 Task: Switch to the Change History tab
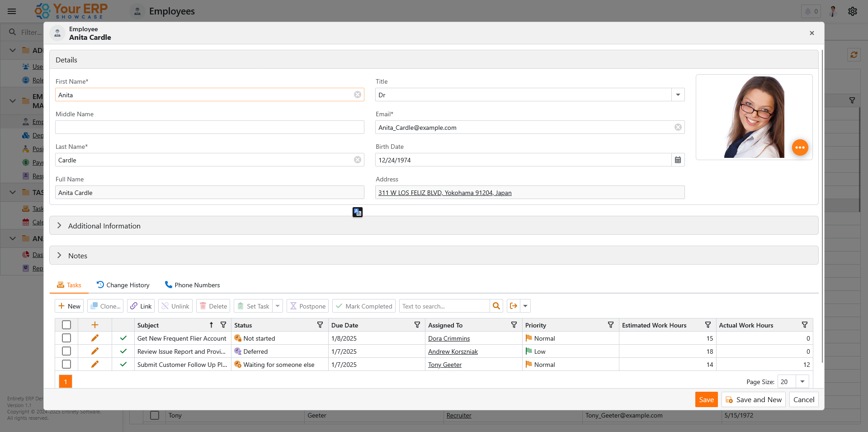click(x=123, y=285)
